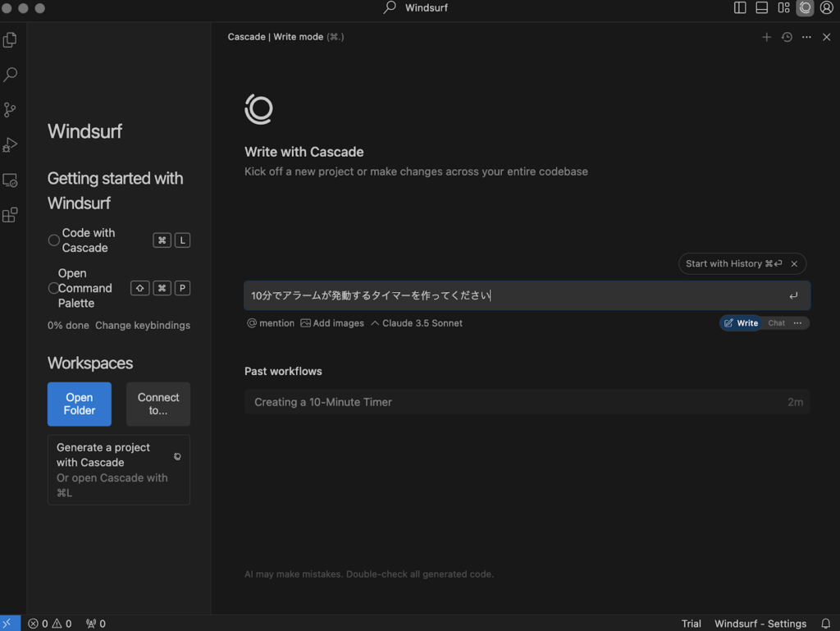
Task: Click Add images button
Action: (332, 323)
